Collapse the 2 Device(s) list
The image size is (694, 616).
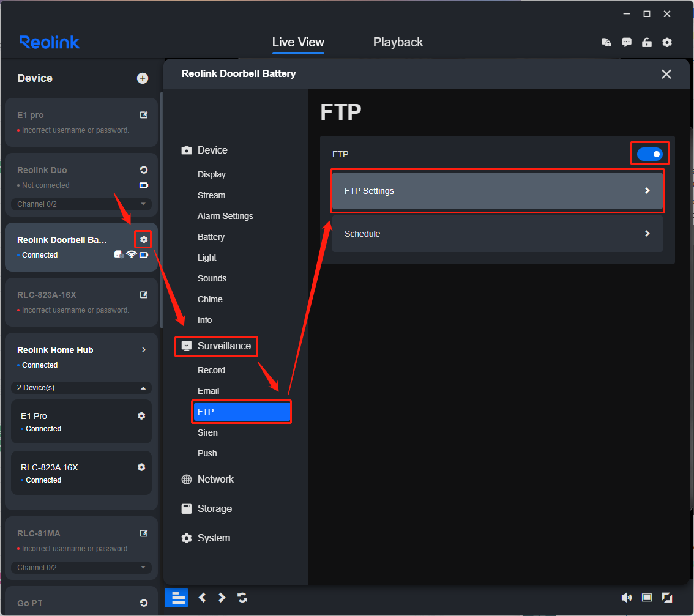(x=81, y=388)
